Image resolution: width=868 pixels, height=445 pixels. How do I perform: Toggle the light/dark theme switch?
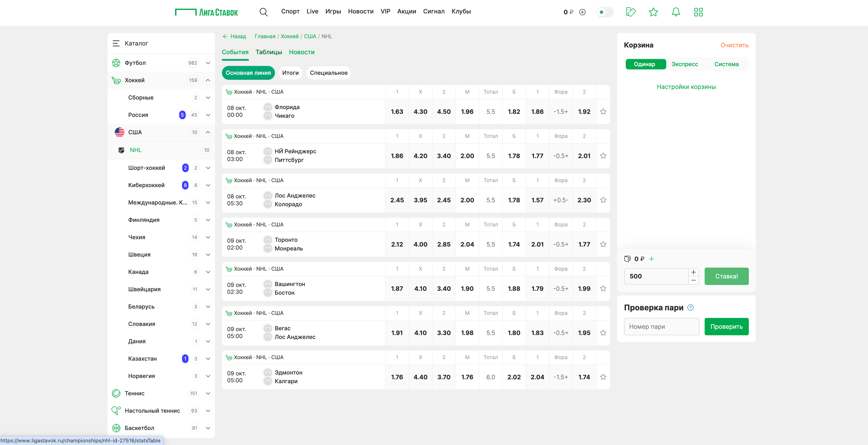coord(605,12)
